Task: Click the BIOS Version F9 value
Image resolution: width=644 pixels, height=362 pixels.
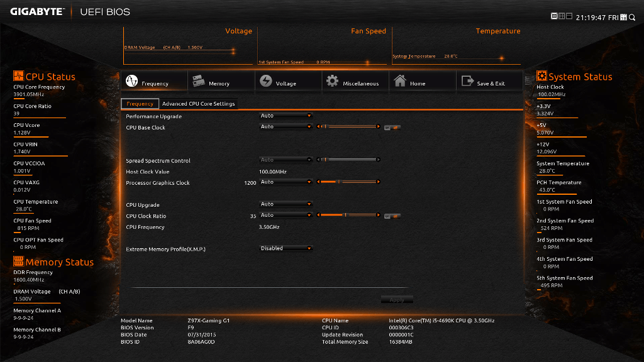Action: tap(191, 327)
